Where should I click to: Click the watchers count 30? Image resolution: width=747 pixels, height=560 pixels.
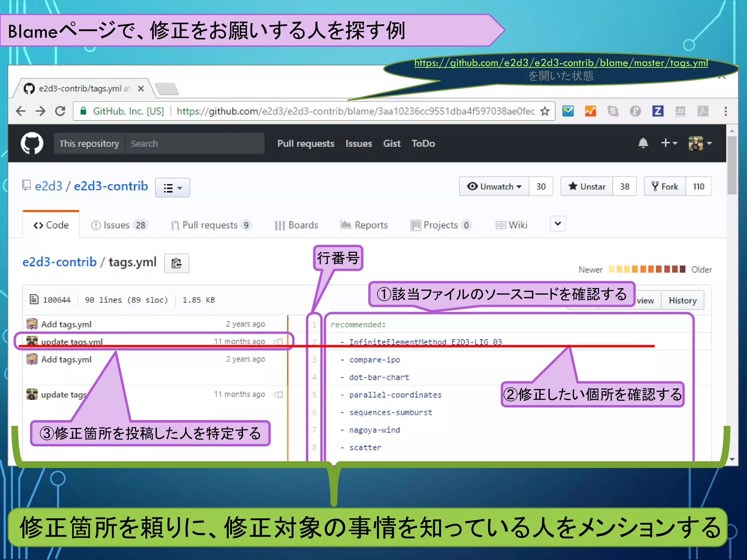(541, 186)
